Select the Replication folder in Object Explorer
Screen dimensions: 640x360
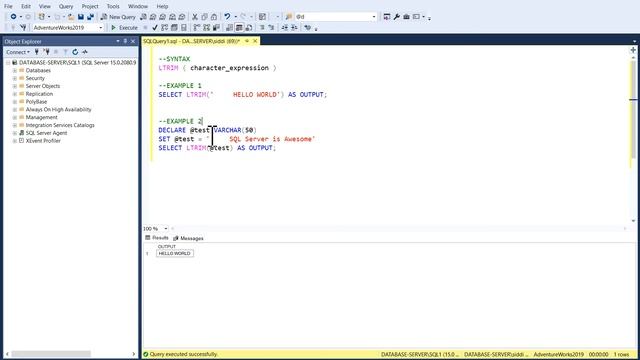coord(39,94)
